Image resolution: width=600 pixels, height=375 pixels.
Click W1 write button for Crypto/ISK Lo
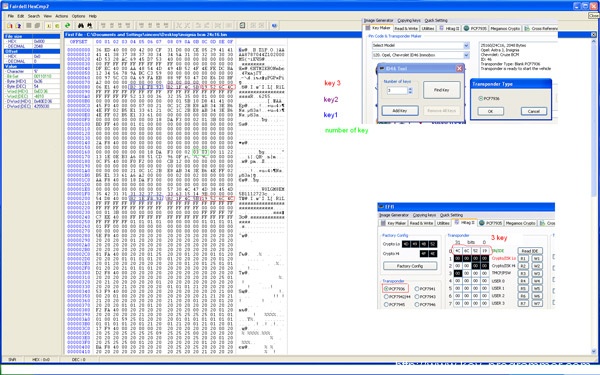click(537, 259)
